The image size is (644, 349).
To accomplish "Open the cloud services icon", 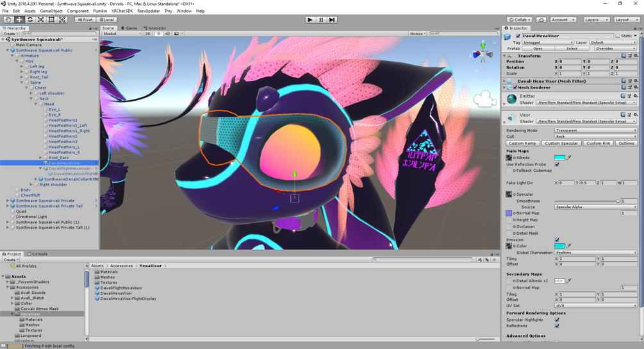I will 541,20.
